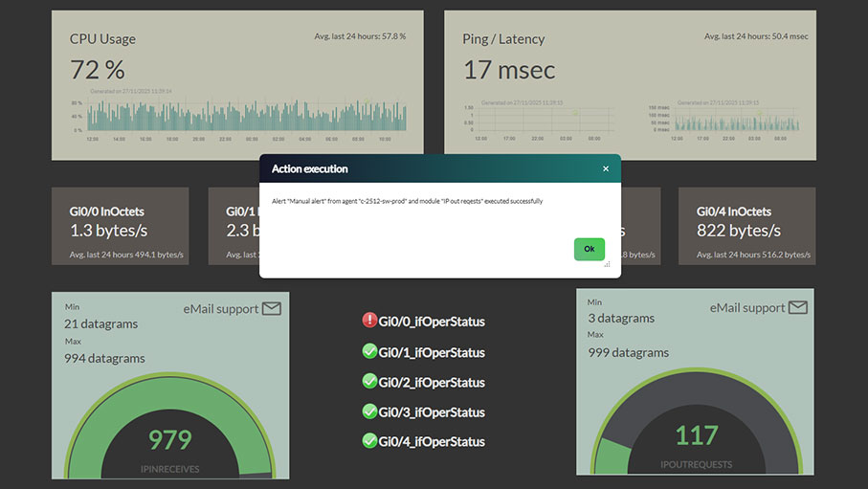Click the 1.3 bytes/s value
Screen dimensions: 868x489
(108, 231)
